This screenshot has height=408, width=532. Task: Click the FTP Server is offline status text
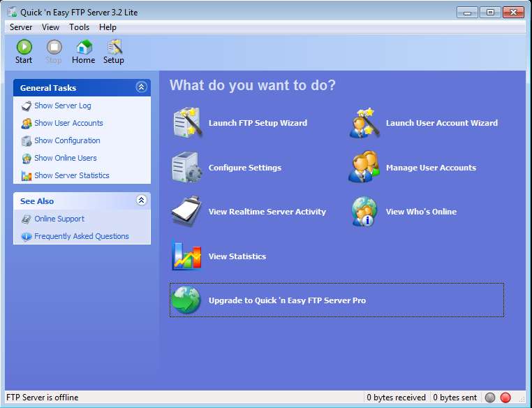(43, 397)
